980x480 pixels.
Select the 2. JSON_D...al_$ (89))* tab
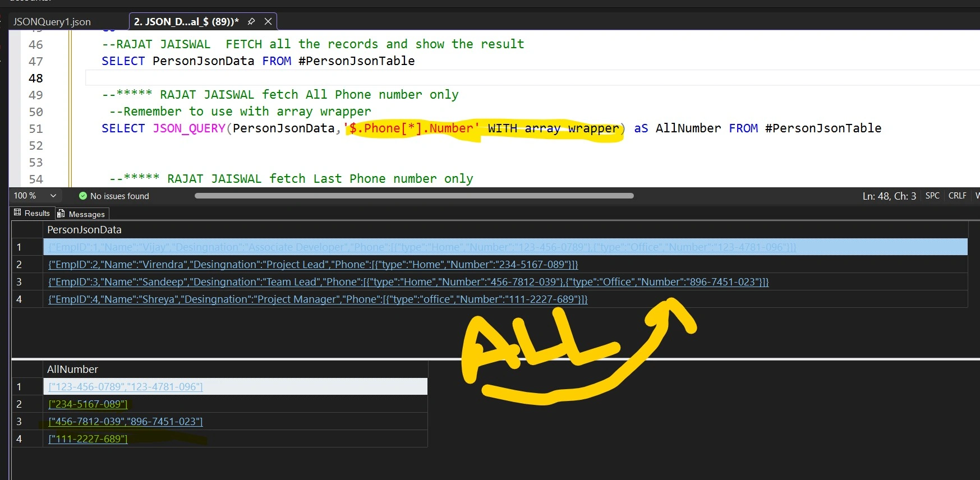(186, 22)
